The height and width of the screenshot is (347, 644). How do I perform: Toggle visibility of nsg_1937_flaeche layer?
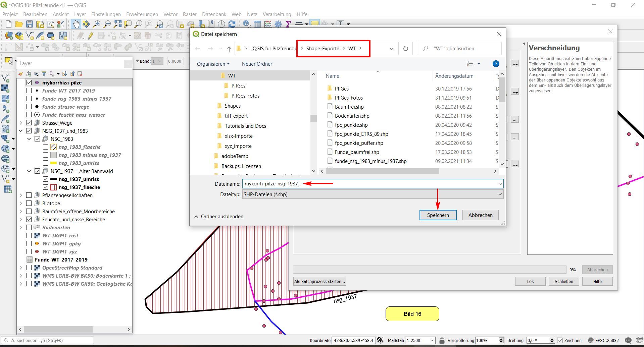pyautogui.click(x=46, y=187)
